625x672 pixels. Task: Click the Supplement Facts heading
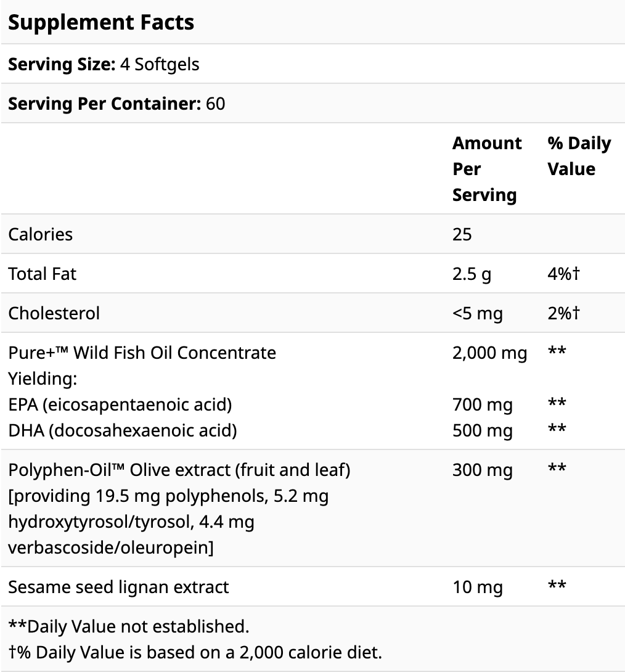(101, 22)
